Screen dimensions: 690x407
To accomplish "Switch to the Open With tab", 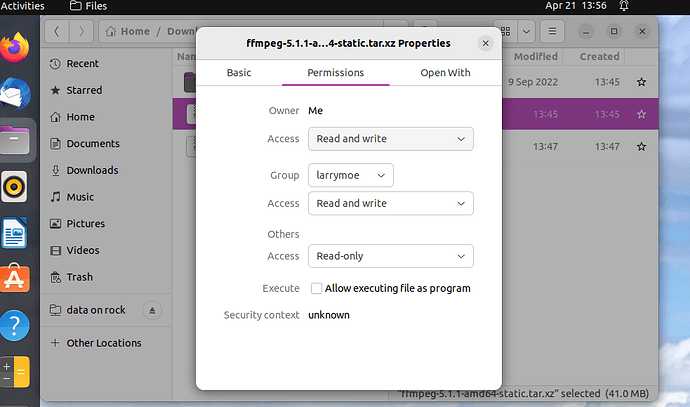I will tap(445, 73).
